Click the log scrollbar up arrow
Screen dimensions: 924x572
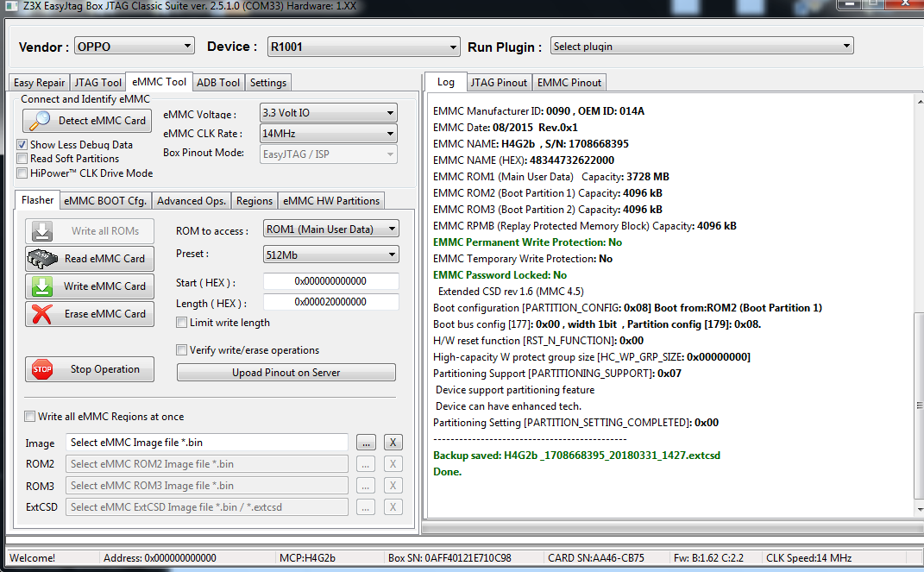coord(920,102)
